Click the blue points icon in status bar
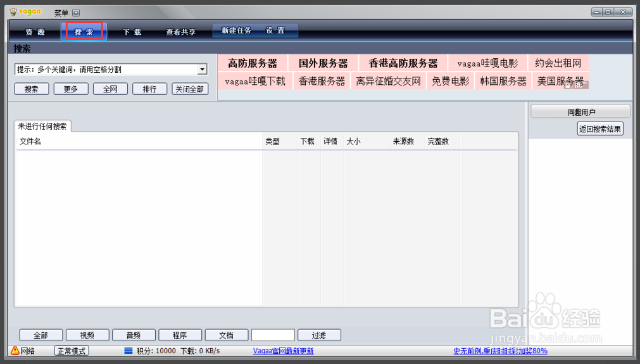 [x=128, y=351]
